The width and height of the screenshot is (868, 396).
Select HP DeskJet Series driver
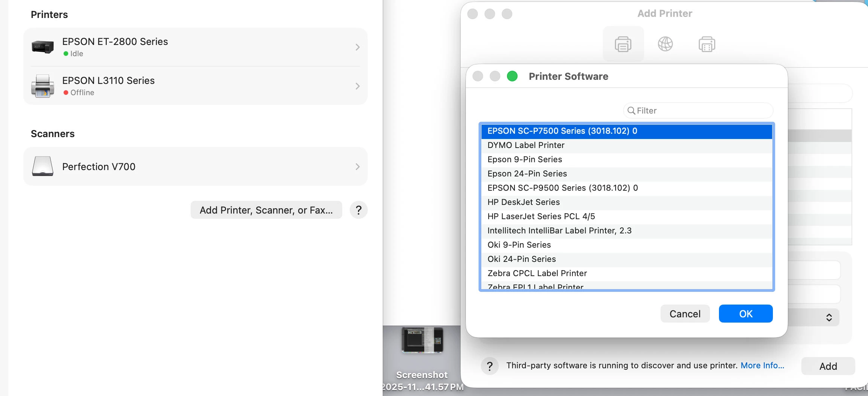[x=627, y=202]
